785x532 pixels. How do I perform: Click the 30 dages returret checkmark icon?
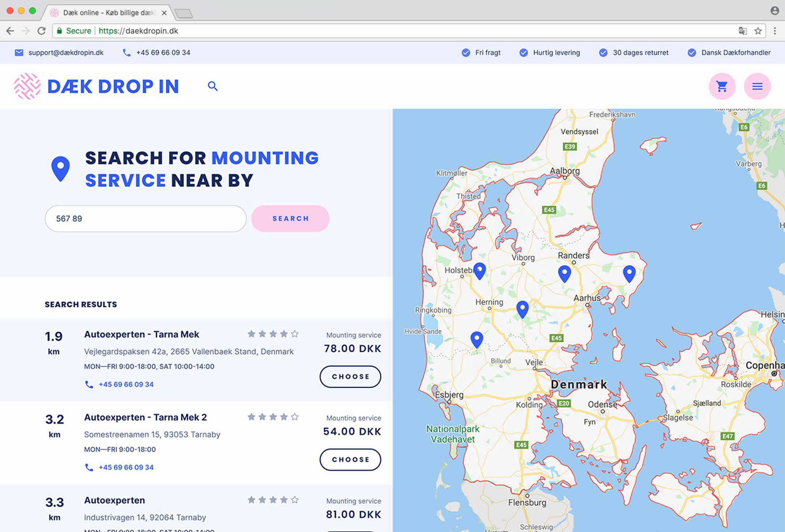click(603, 53)
